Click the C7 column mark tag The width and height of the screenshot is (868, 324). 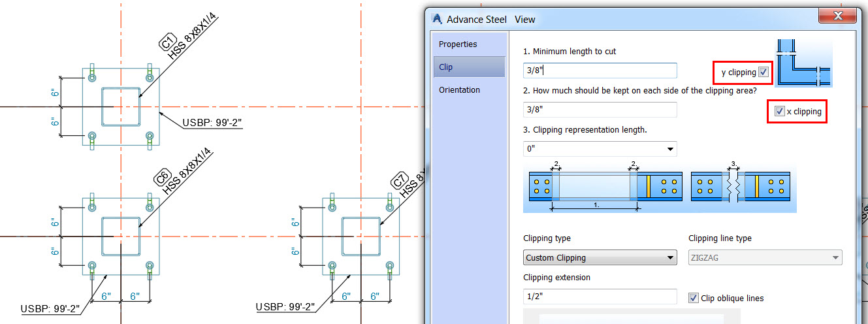(400, 181)
